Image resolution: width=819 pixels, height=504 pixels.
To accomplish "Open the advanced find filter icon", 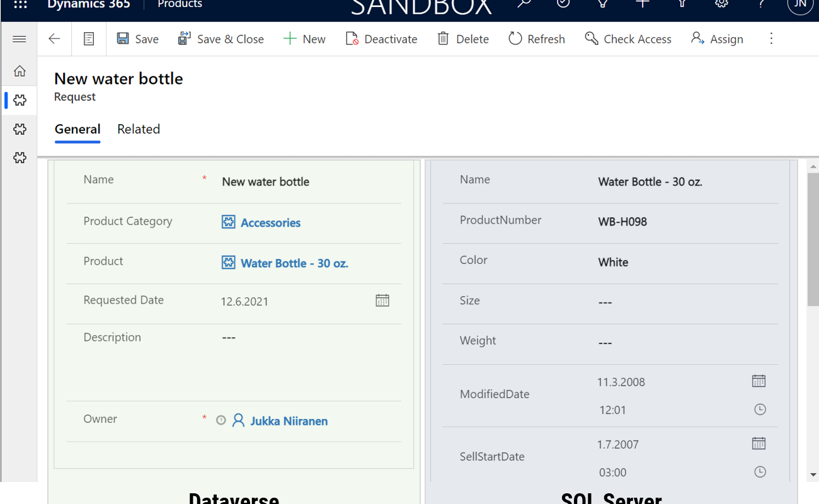I will click(x=682, y=4).
